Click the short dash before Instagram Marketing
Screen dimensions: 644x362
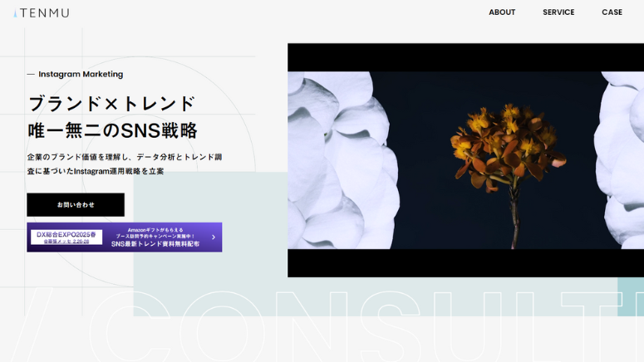pyautogui.click(x=31, y=74)
